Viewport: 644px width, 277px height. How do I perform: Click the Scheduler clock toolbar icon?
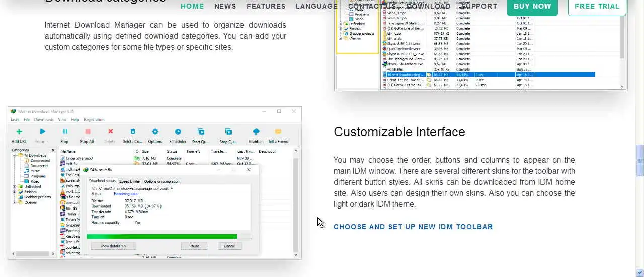point(178,132)
